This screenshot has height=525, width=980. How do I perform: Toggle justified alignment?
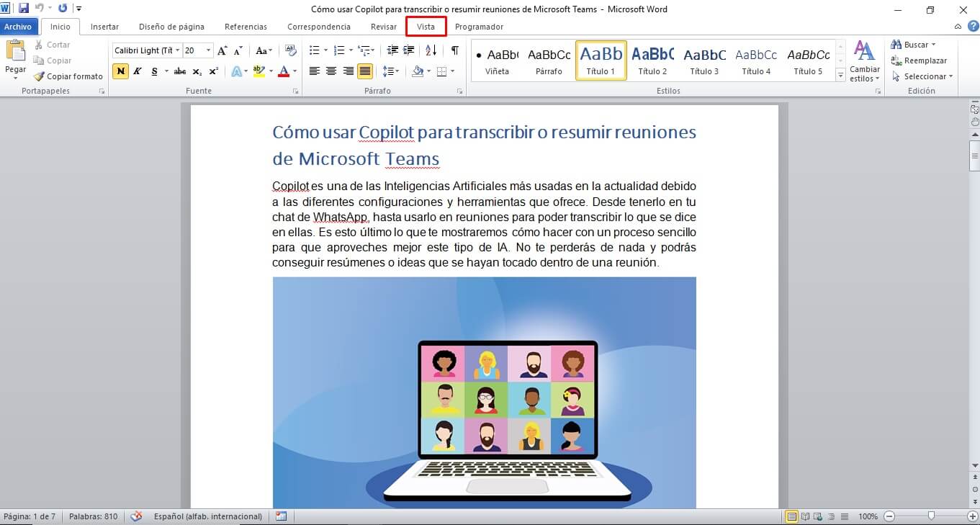(365, 71)
